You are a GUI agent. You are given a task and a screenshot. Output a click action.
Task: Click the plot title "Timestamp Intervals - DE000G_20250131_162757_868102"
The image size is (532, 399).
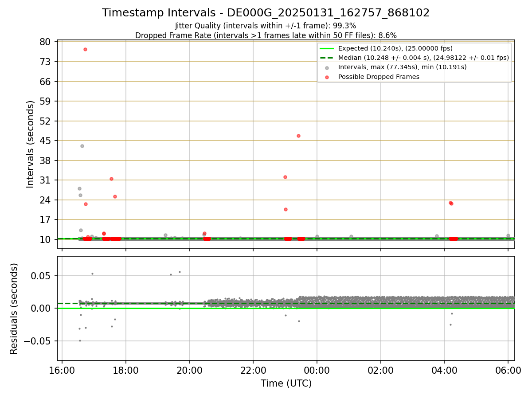pyautogui.click(x=266, y=13)
